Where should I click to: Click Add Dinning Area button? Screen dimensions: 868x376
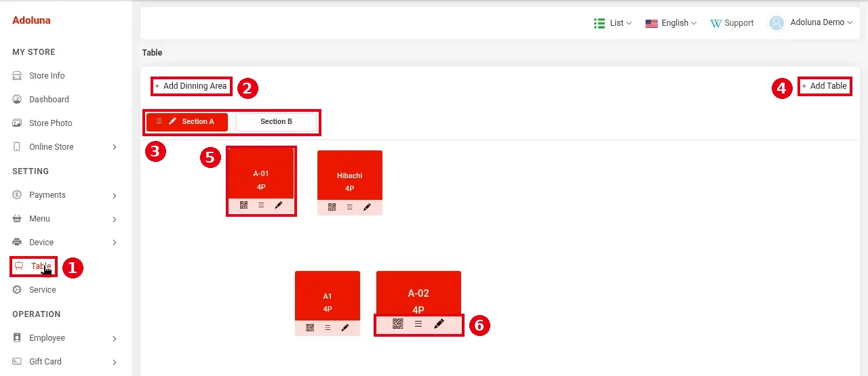pos(191,86)
